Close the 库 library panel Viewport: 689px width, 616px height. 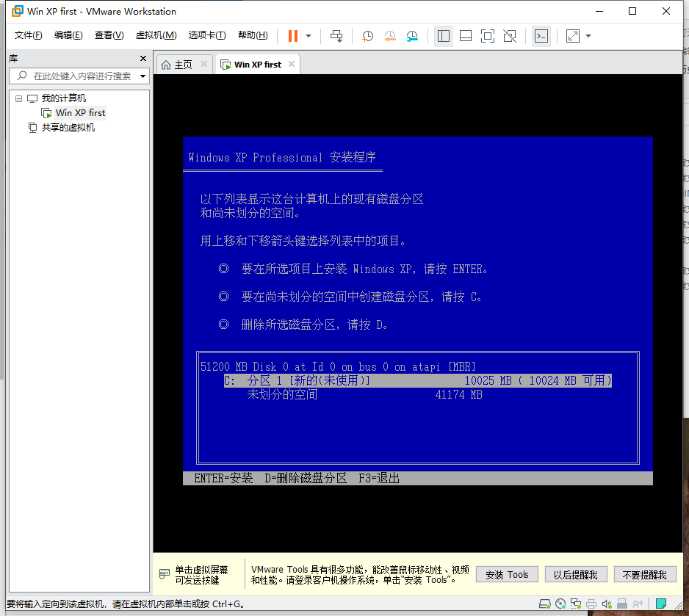pos(143,59)
